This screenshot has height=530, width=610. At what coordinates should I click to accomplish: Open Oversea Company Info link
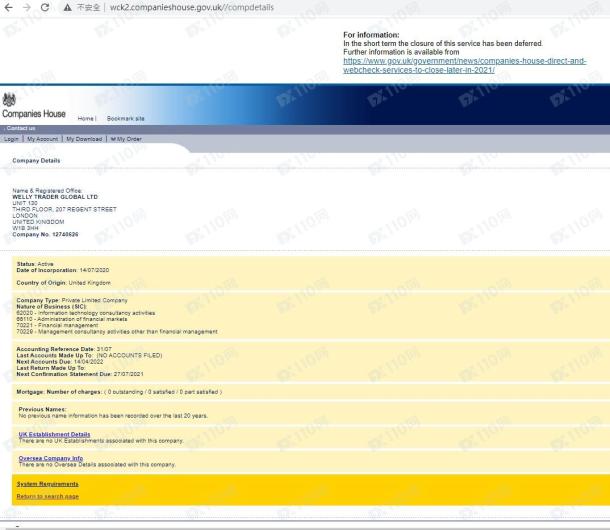coord(51,458)
